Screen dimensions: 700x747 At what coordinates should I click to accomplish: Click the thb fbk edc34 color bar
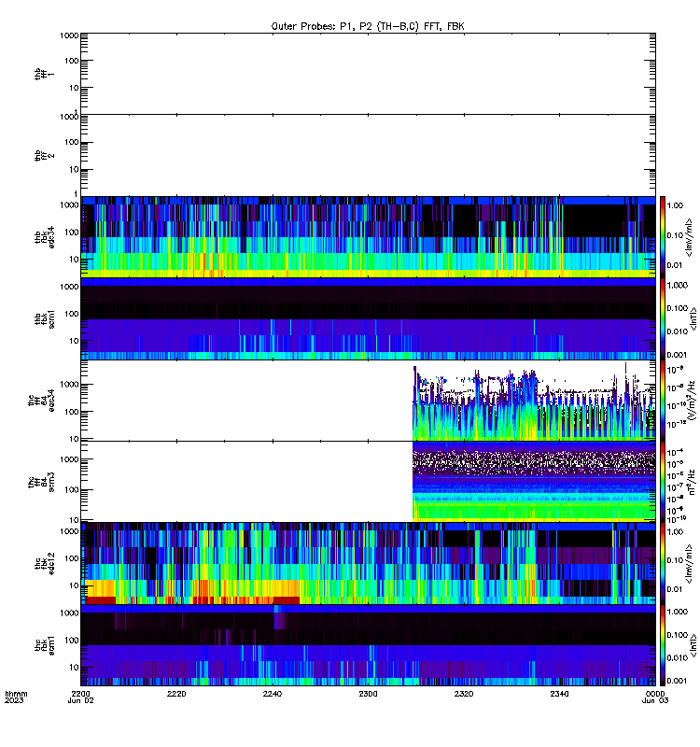663,237
